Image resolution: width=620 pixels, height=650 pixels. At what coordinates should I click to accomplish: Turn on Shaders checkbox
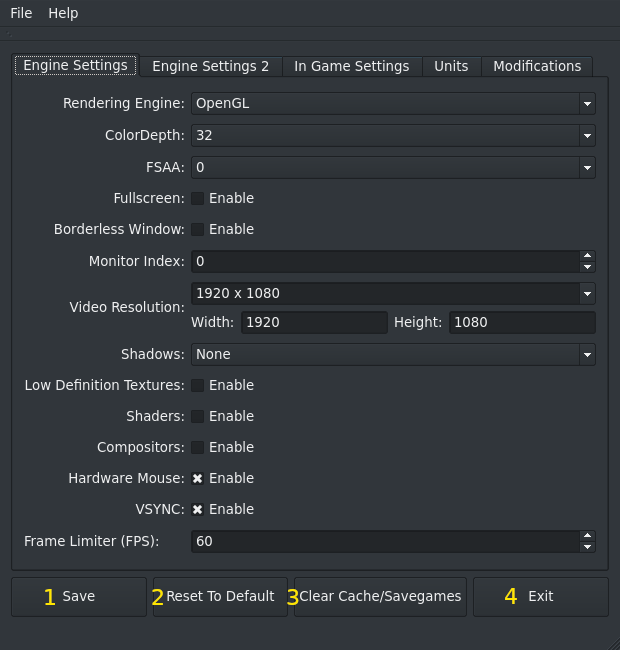[x=198, y=416]
